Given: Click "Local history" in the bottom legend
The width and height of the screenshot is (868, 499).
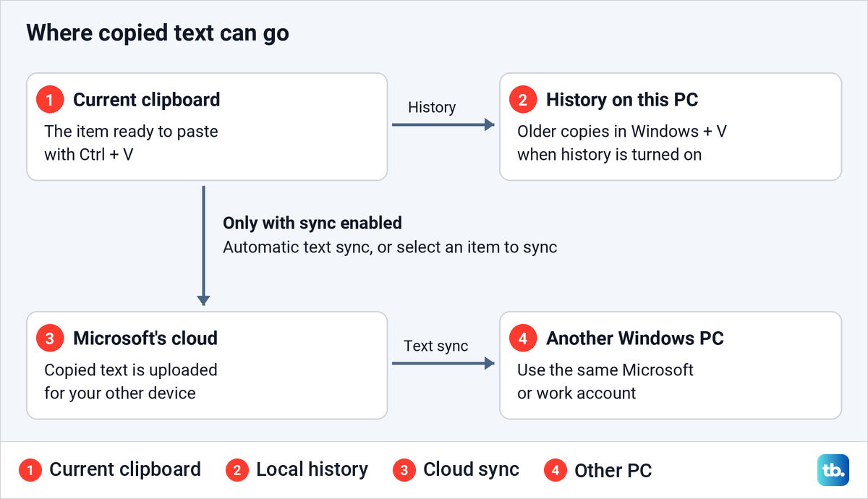Looking at the screenshot, I should [312, 470].
